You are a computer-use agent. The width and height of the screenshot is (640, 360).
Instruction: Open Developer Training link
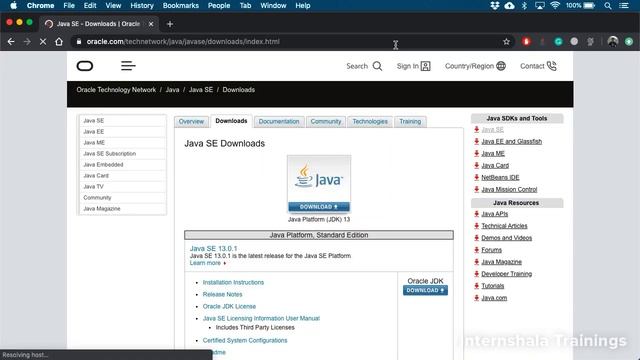click(507, 274)
